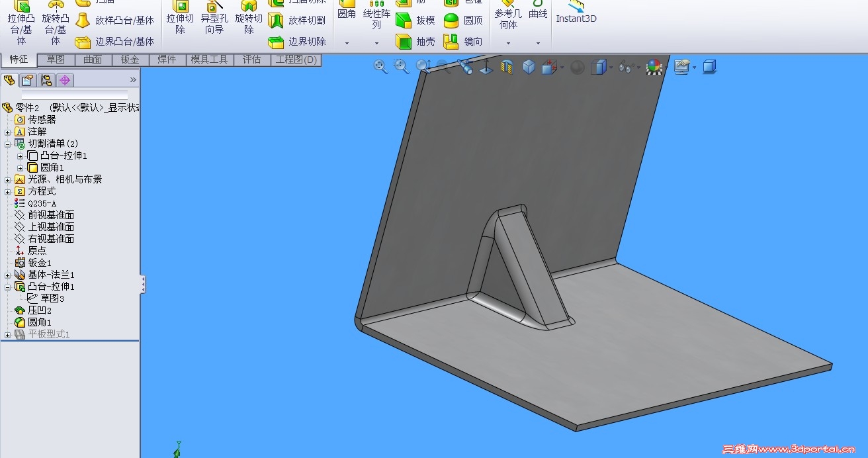868x458 pixels.
Task: Expand the 注解 (Annotations) tree node
Action: pyautogui.click(x=7, y=132)
